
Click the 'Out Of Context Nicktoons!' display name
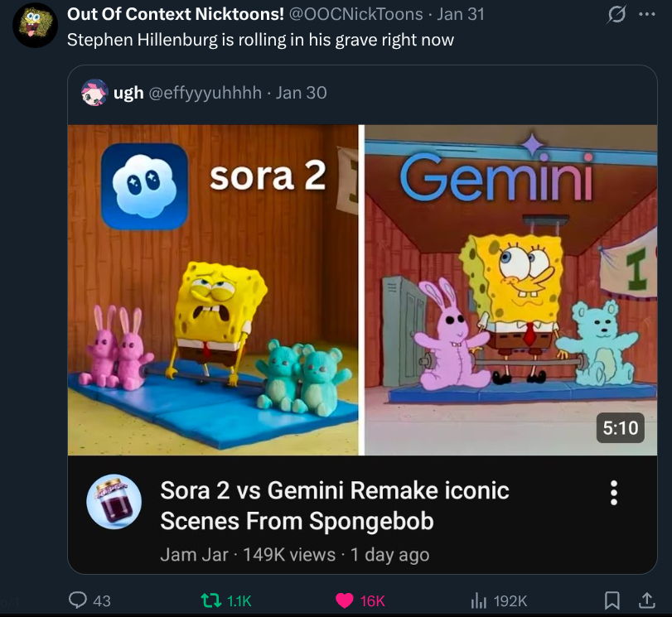[175, 14]
